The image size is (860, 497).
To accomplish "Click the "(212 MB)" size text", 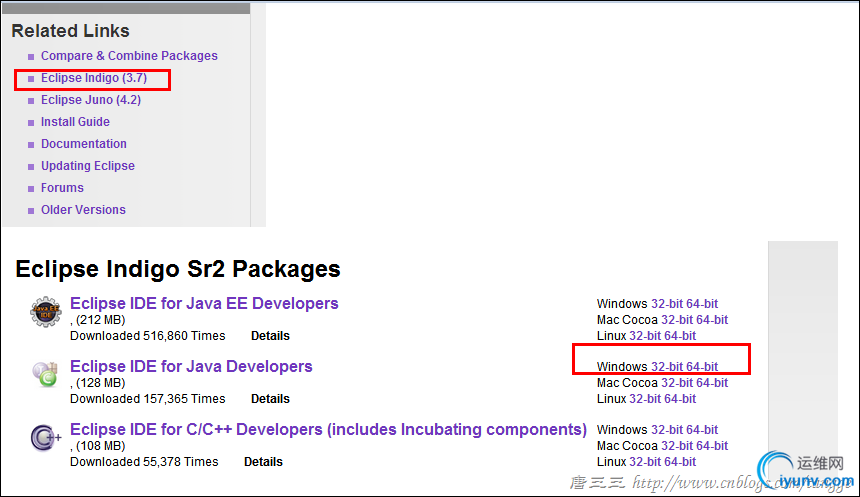I will (x=100, y=320).
